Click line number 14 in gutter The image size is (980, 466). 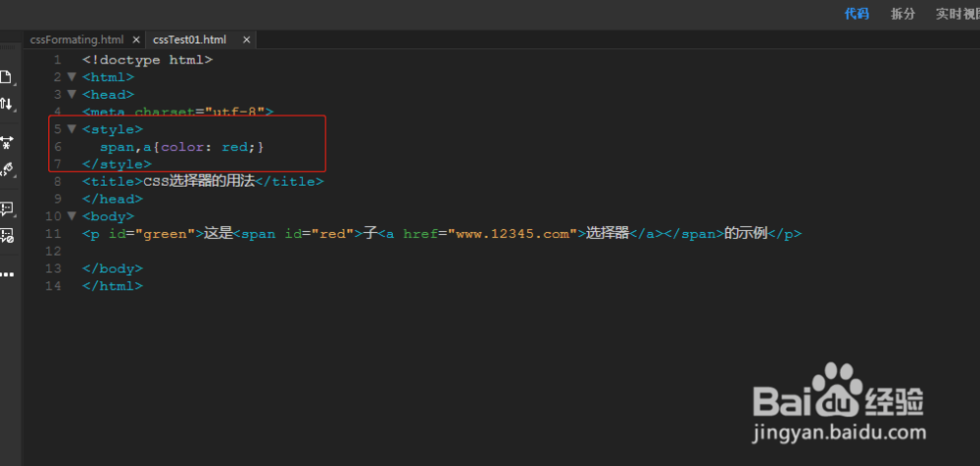54,286
